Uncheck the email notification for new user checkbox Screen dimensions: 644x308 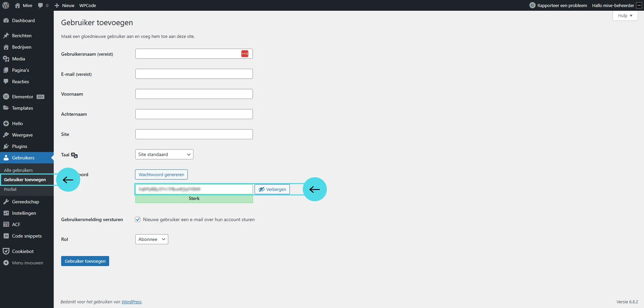click(138, 220)
